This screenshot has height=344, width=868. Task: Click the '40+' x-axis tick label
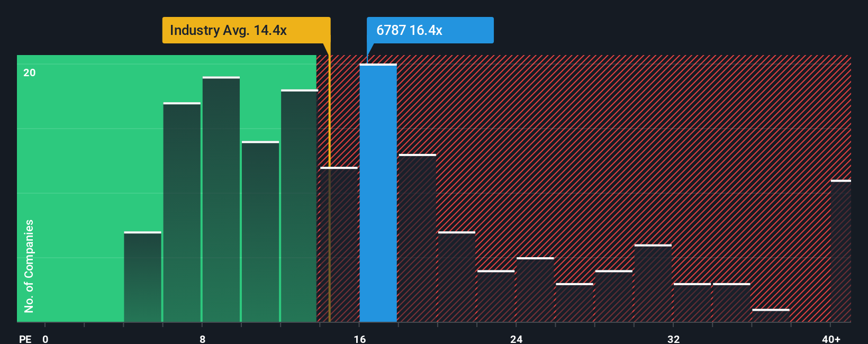tap(831, 339)
